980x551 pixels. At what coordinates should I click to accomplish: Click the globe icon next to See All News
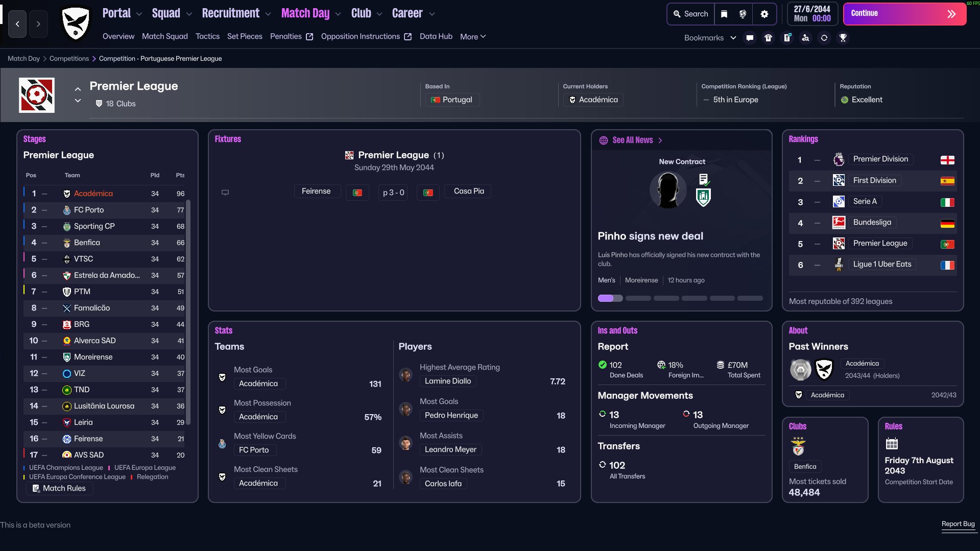click(604, 140)
